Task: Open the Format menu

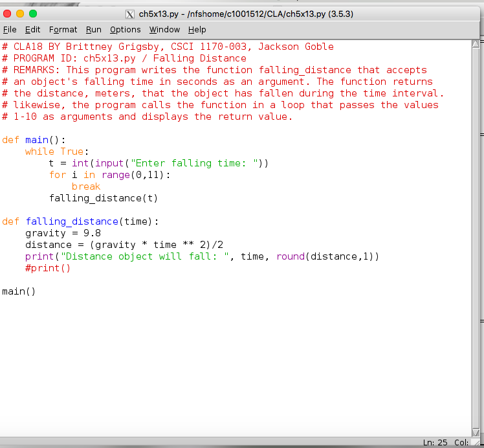Action: coord(63,30)
